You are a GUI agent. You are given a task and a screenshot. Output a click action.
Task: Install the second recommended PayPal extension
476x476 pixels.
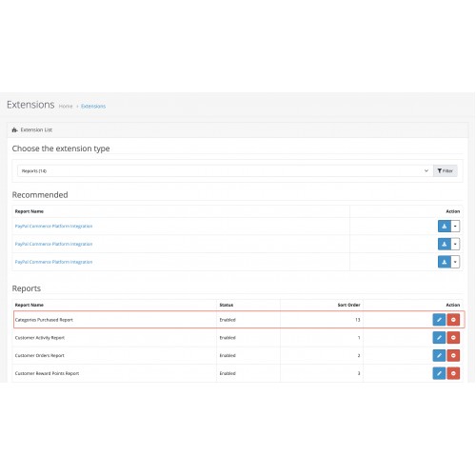point(445,244)
